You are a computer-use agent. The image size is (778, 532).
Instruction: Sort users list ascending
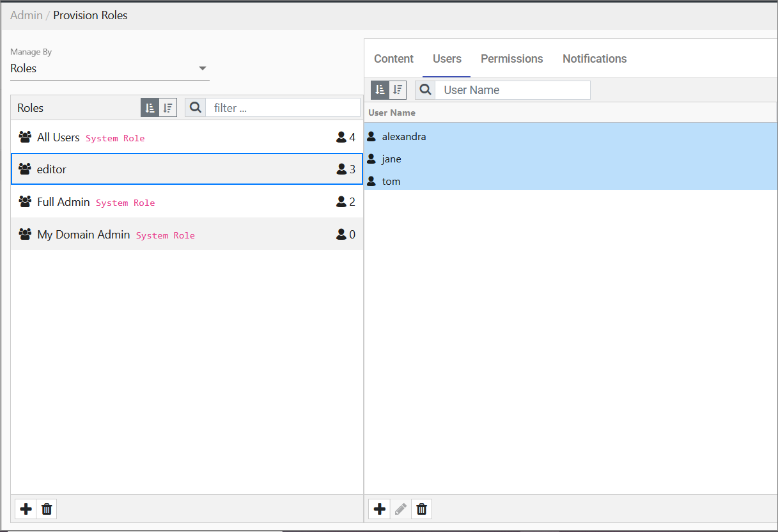[380, 90]
